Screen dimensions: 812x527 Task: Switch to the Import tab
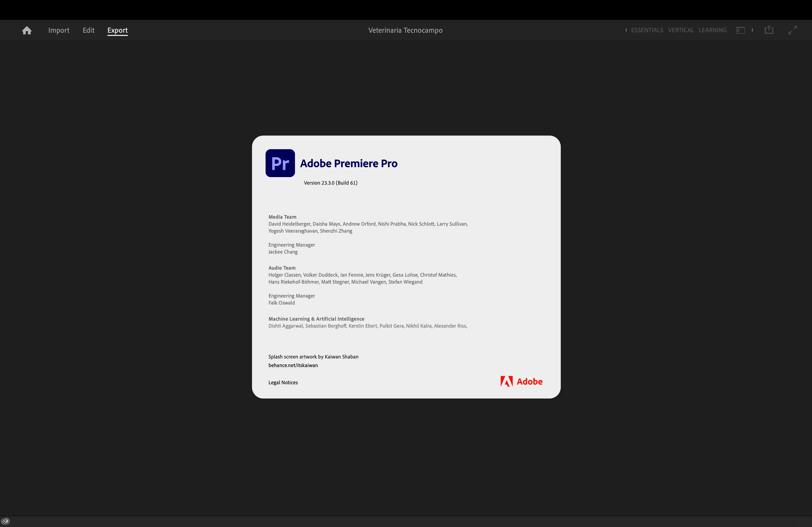click(x=59, y=30)
